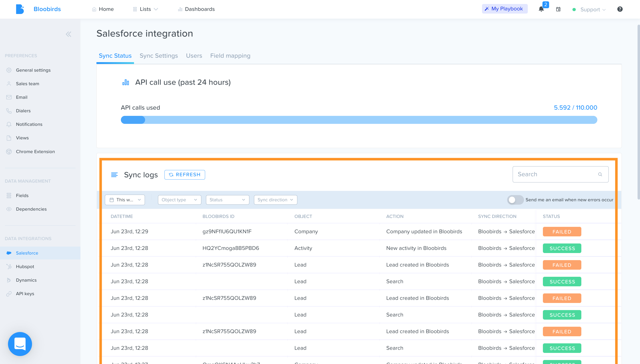Click SUCCESS status for New activity row
Screen dimensions: 640x364
pyautogui.click(x=562, y=248)
